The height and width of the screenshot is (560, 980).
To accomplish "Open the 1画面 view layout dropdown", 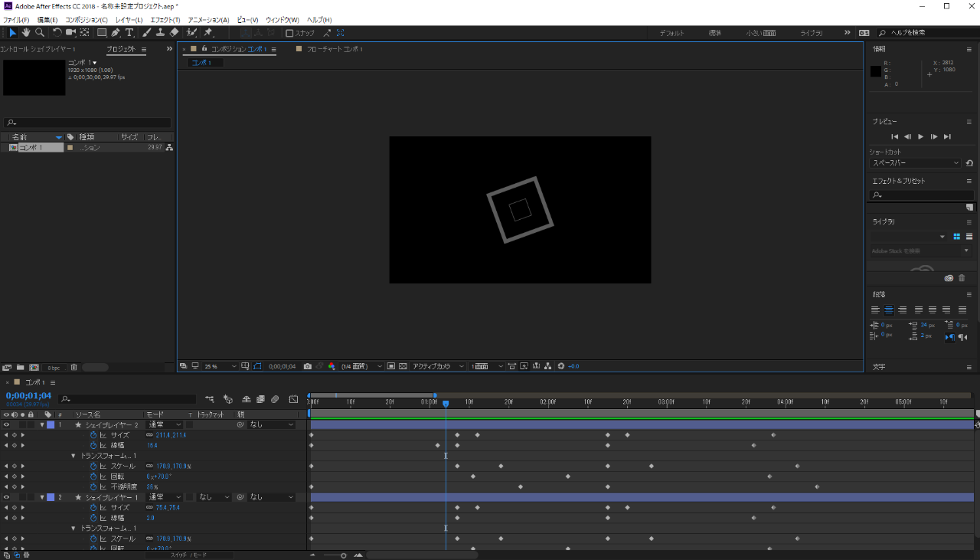I will point(487,366).
